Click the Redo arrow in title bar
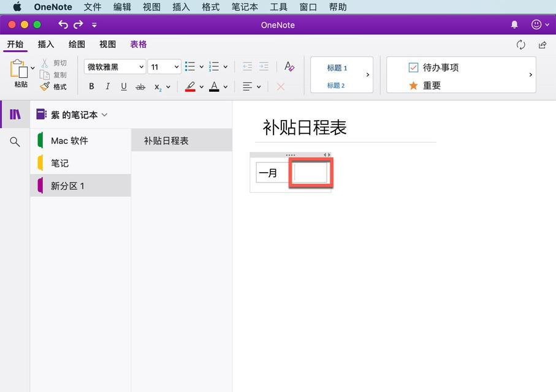556x392 pixels. click(78, 24)
